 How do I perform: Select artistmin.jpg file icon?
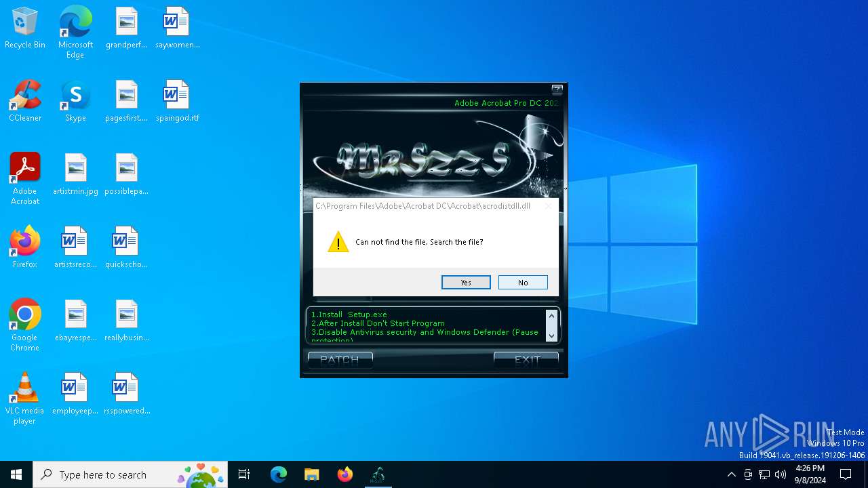(x=75, y=175)
